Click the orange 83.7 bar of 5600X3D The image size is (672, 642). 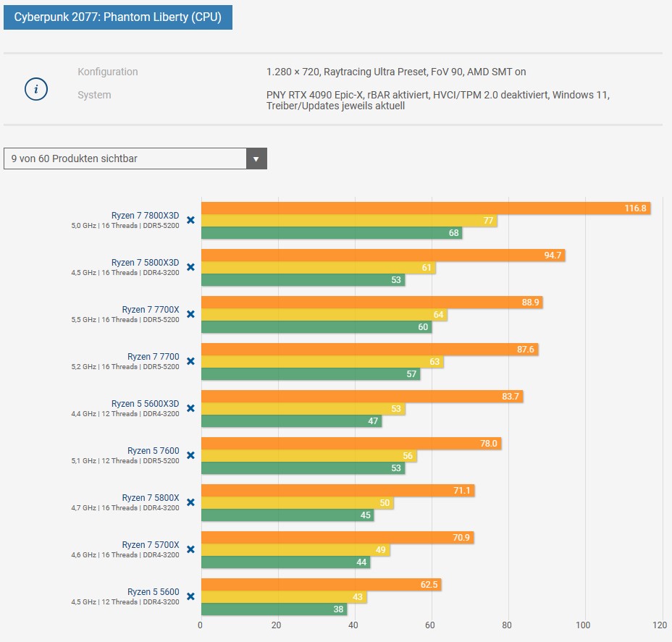pyautogui.click(x=362, y=397)
